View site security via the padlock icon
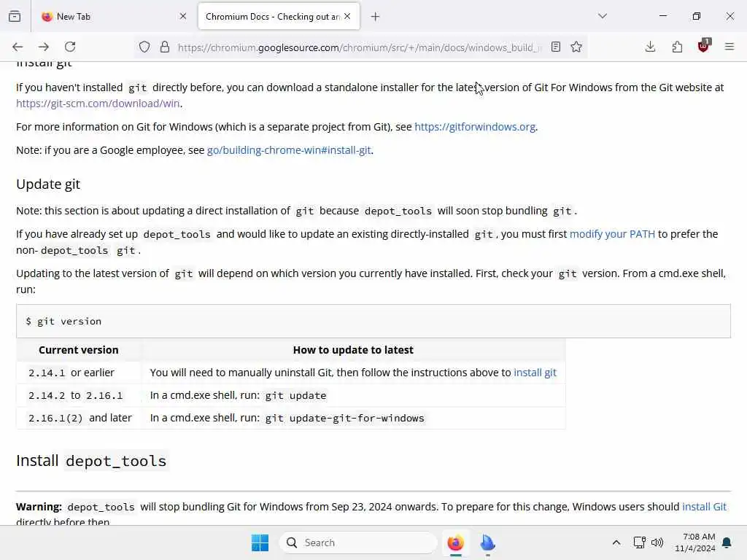 pos(165,47)
